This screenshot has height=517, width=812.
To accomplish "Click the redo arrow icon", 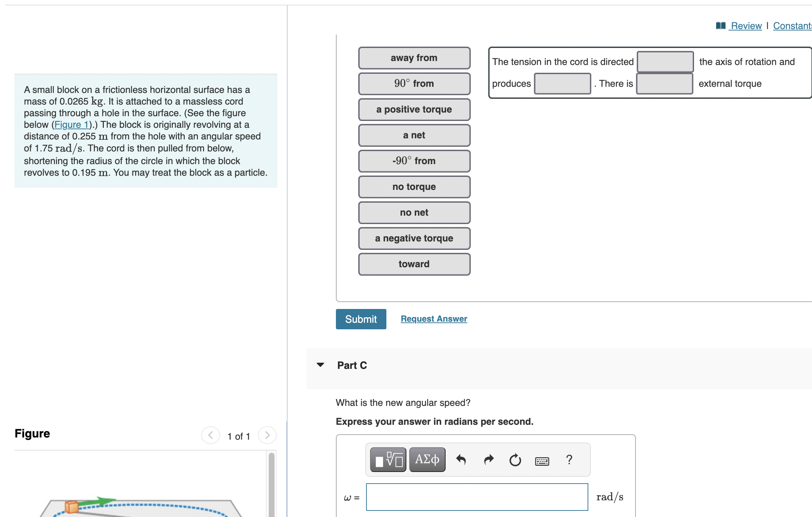I will pos(489,460).
